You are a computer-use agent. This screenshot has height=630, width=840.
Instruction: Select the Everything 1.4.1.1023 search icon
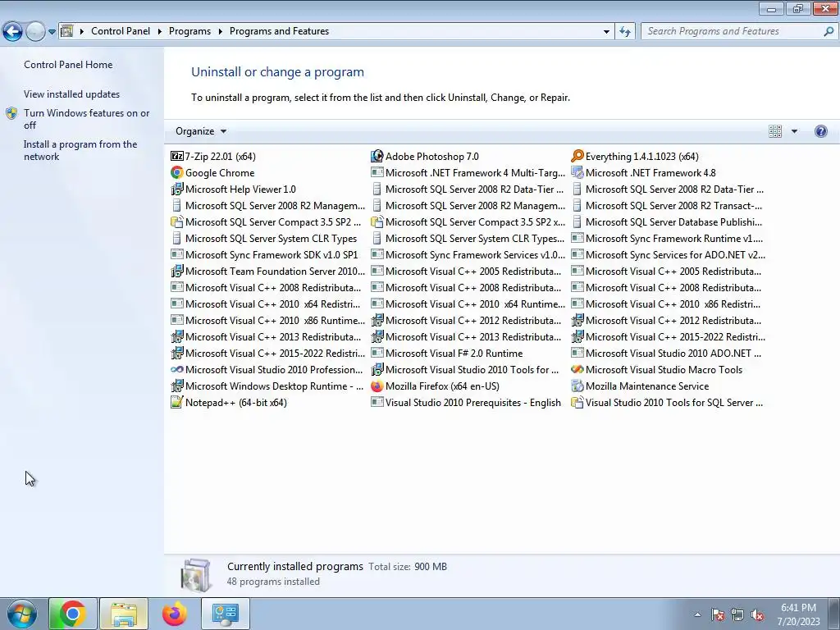[577, 157]
